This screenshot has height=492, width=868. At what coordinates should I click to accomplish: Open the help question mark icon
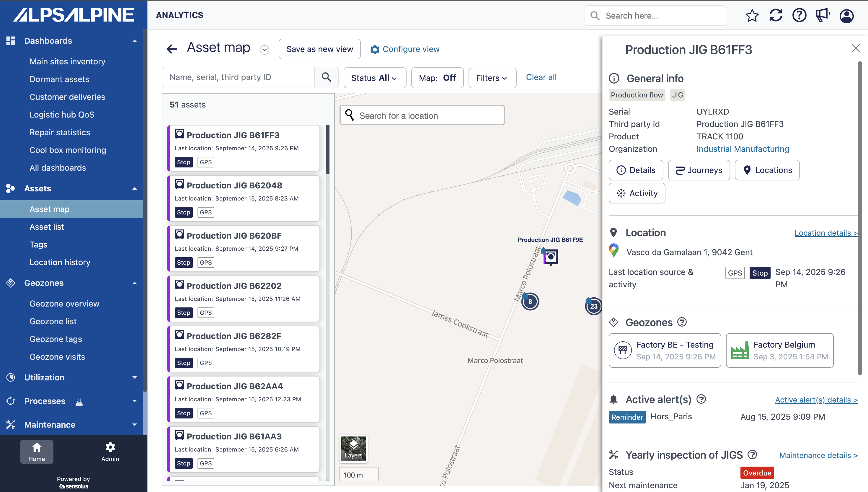tap(799, 16)
